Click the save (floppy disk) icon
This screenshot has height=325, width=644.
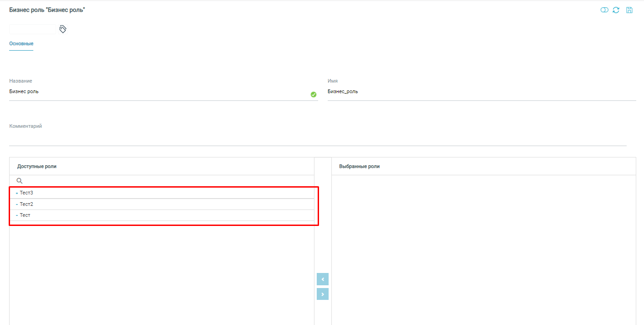(x=629, y=10)
